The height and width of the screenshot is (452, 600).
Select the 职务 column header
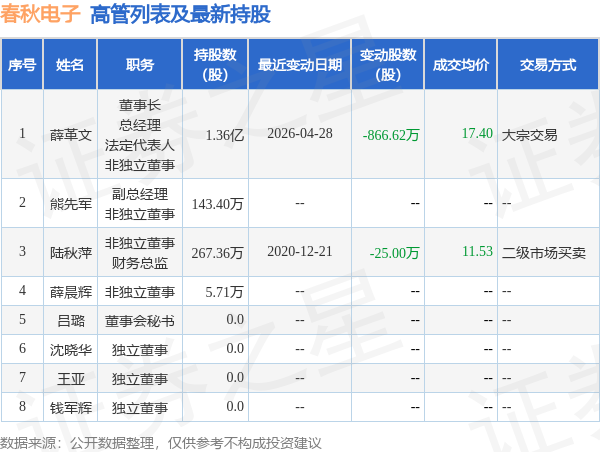tap(140, 65)
